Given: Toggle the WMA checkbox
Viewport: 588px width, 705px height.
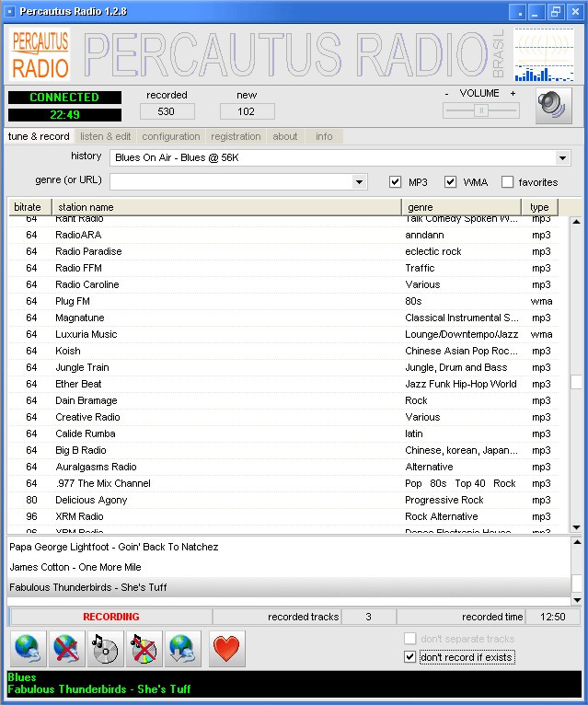Looking at the screenshot, I should [451, 181].
